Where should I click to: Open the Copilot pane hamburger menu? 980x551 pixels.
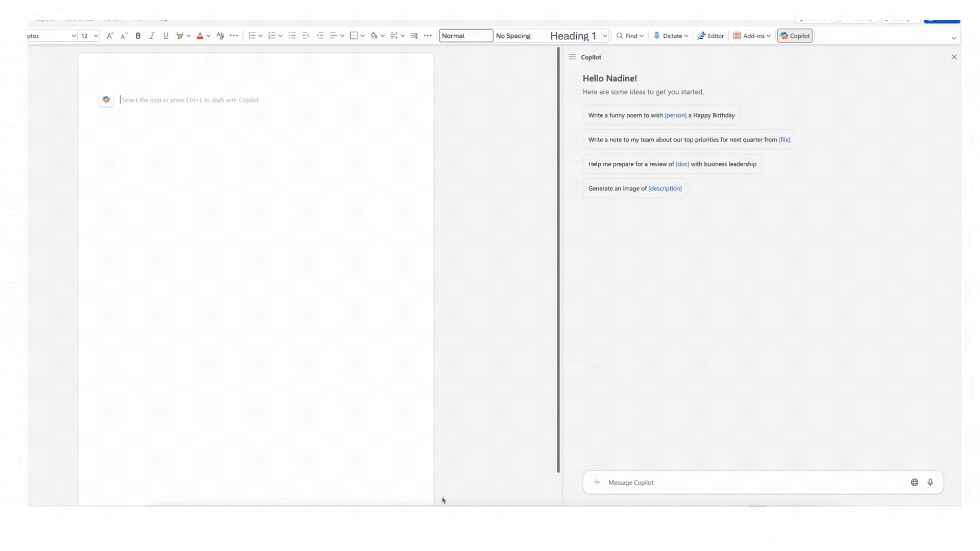572,57
